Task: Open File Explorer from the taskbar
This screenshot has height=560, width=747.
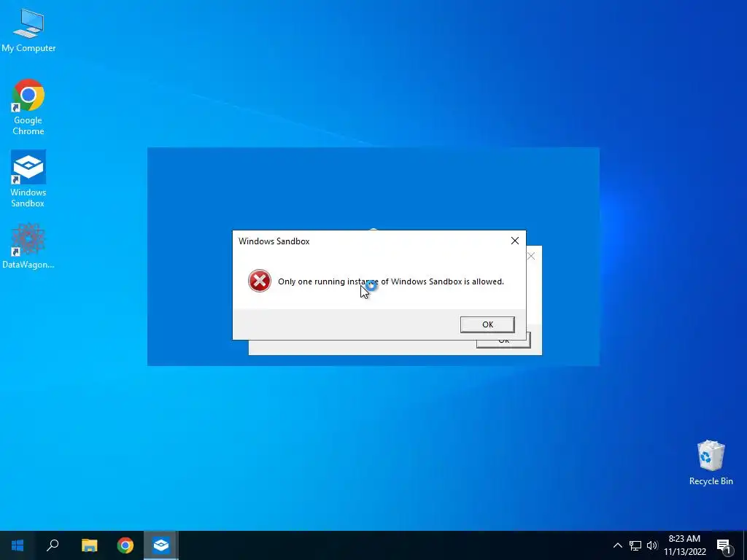Action: 89,545
